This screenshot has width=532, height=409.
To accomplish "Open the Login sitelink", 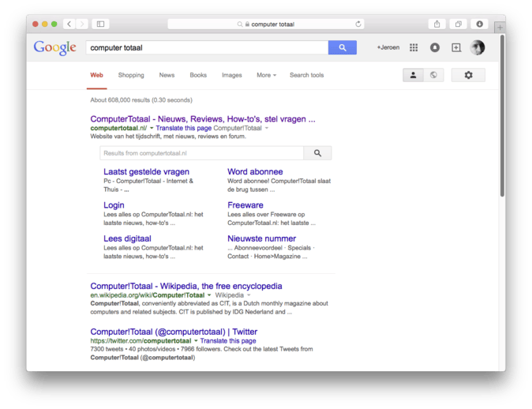I will coord(114,205).
